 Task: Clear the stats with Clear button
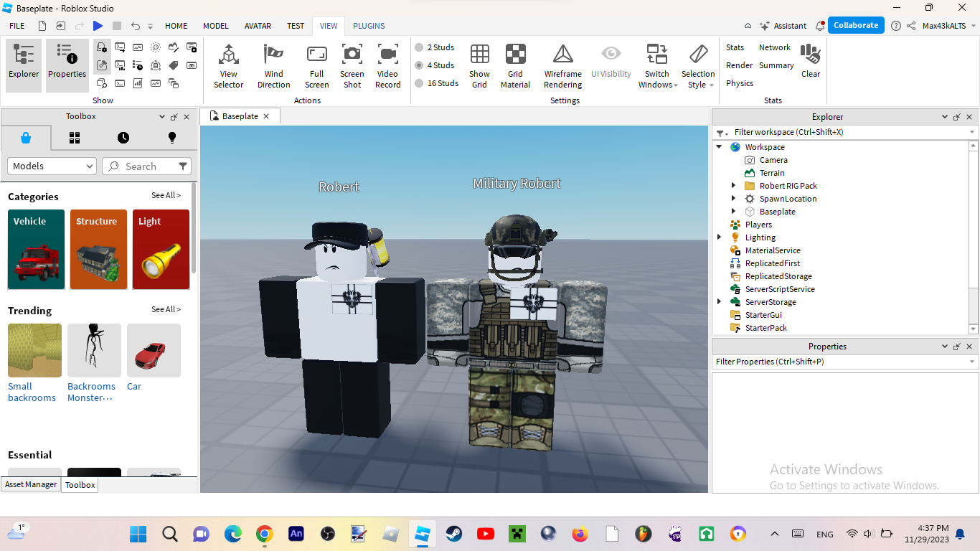811,60
